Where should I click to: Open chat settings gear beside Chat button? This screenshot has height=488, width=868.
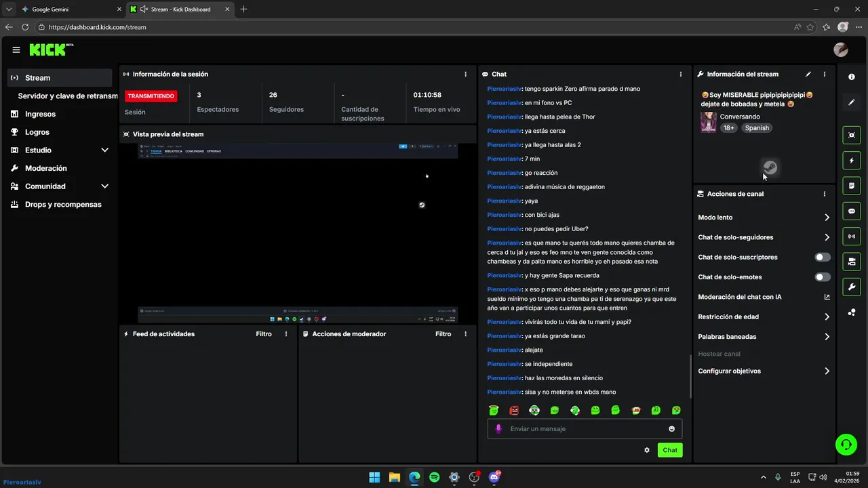[x=647, y=450]
